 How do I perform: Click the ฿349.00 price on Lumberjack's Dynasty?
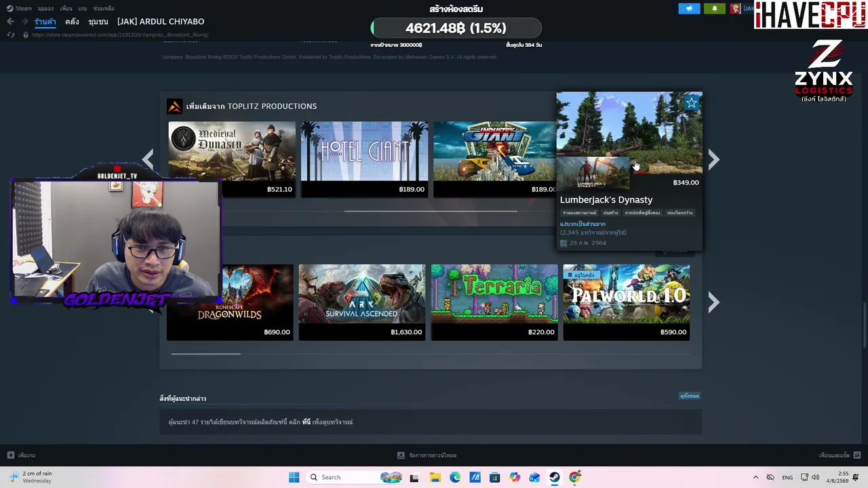pos(686,182)
